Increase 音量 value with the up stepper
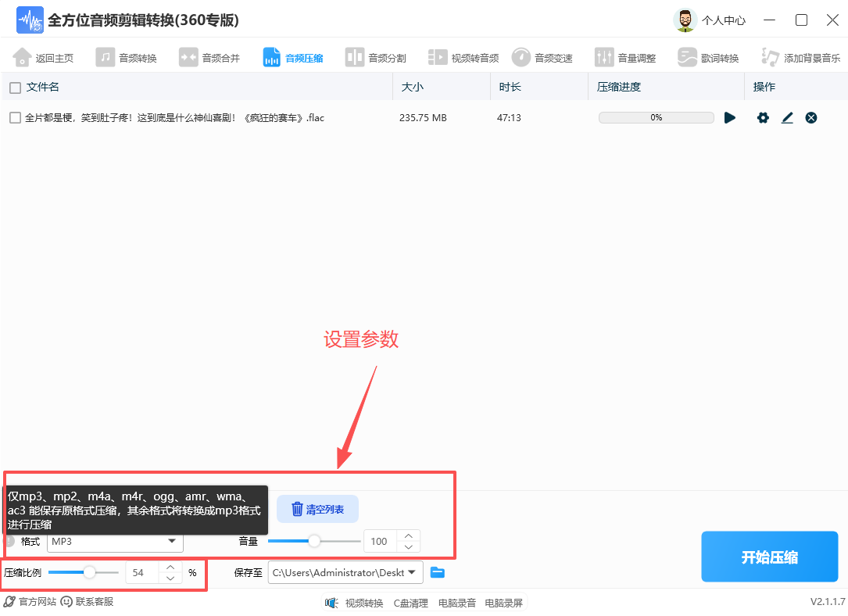The width and height of the screenshot is (848, 616). pos(407,536)
